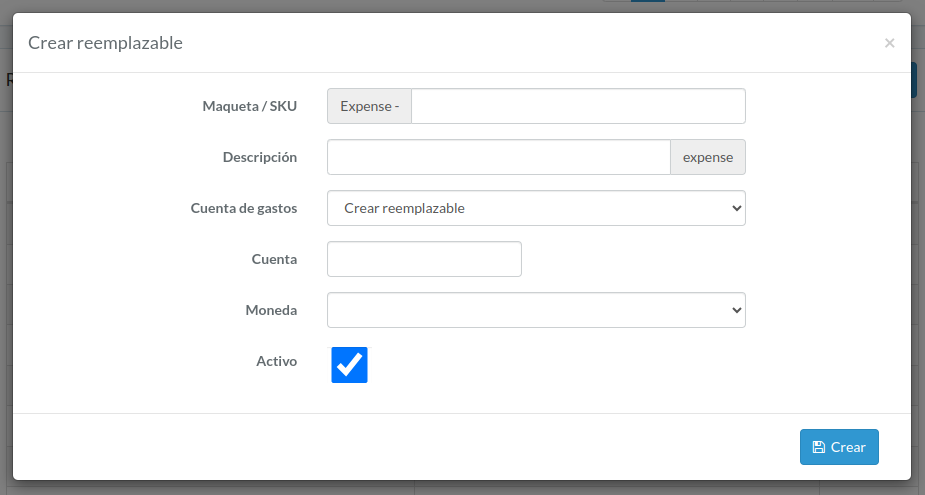
Task: Uncheck the Activo checkbox
Action: (x=349, y=365)
